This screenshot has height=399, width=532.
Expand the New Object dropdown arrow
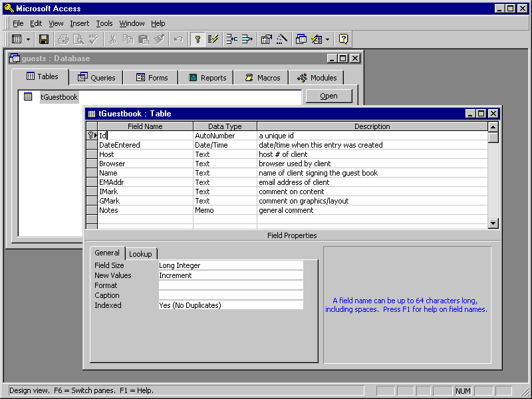click(x=327, y=39)
